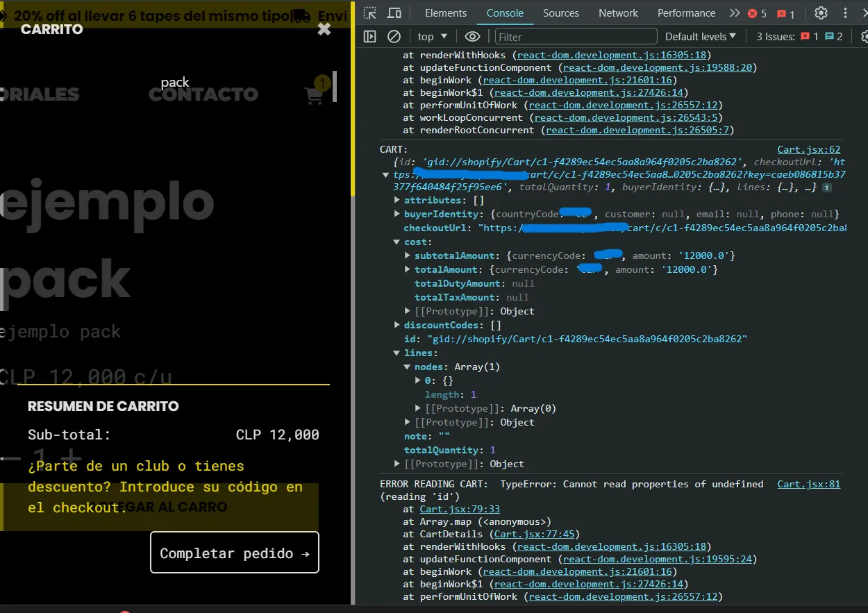Open live expression eye icon
The height and width of the screenshot is (613, 868).
[472, 37]
